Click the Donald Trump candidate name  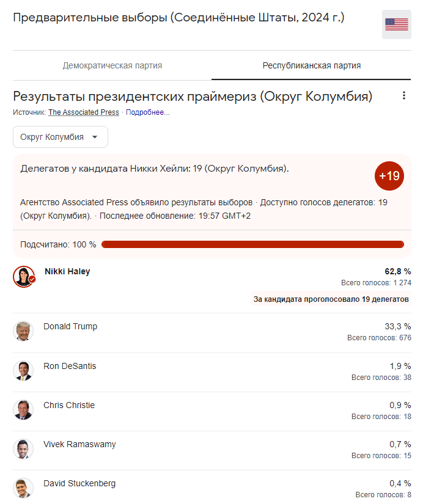click(70, 326)
